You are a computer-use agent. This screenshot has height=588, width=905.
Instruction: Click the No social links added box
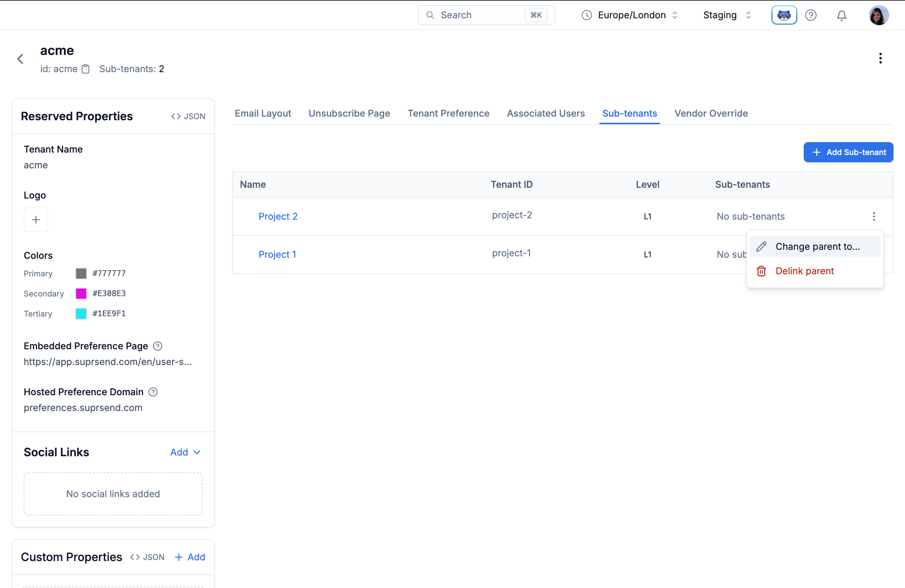[x=113, y=494]
